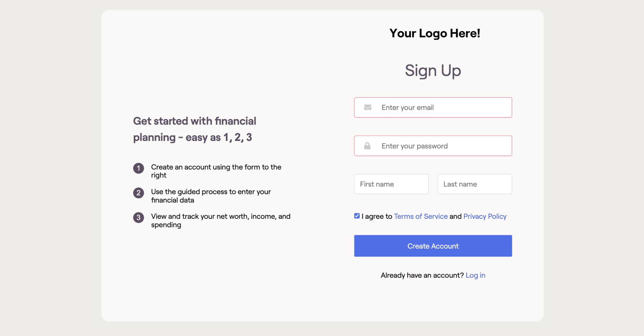The height and width of the screenshot is (336, 644).
Task: Click the Enter your email input field
Action: pos(433,107)
